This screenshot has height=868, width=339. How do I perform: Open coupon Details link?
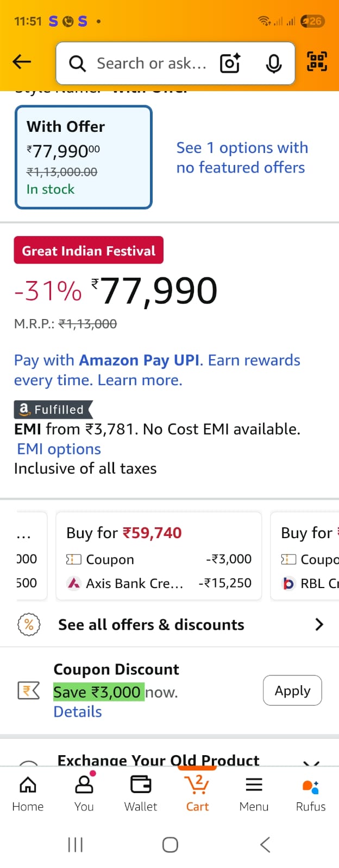click(x=78, y=712)
